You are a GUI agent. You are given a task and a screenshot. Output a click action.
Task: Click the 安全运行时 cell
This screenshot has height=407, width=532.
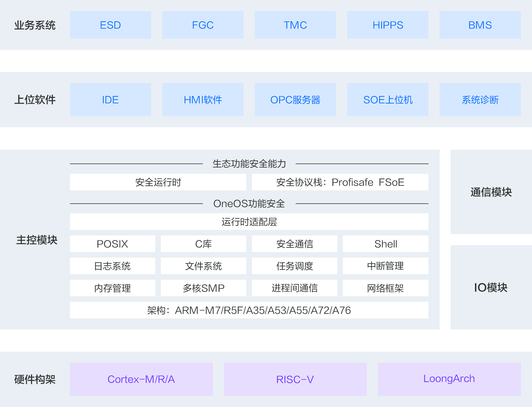158,182
